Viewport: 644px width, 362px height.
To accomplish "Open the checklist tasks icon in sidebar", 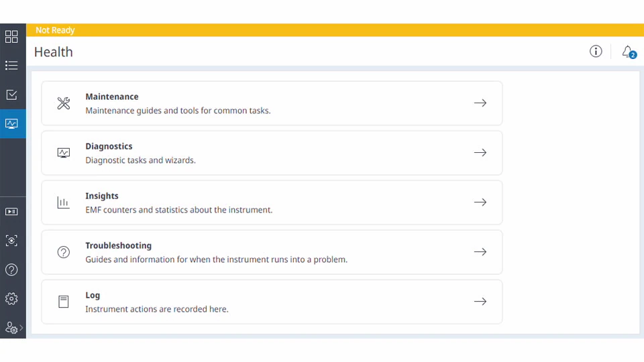I will 11,95.
